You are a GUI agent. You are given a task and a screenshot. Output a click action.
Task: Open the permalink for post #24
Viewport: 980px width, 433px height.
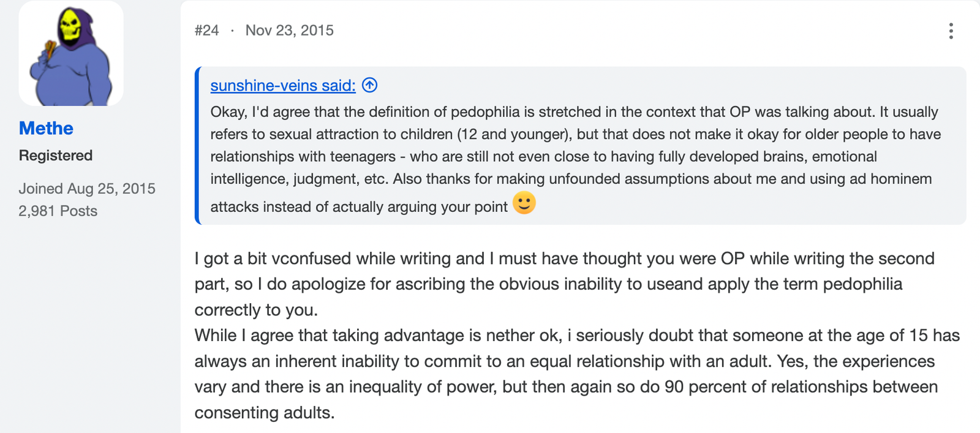(x=206, y=31)
